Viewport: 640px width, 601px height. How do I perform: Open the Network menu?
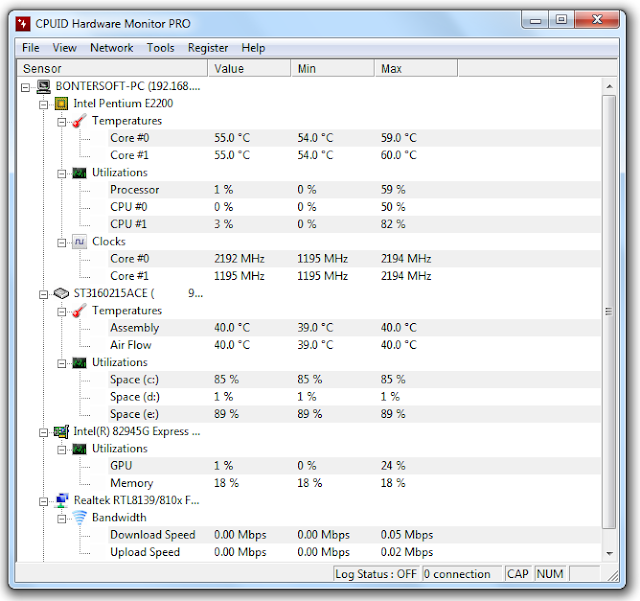coord(111,48)
